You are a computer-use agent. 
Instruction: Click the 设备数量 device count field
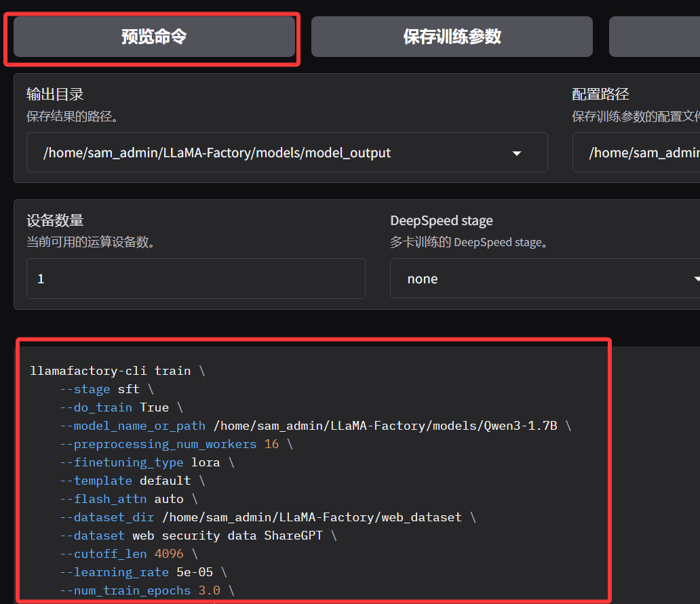point(196,279)
